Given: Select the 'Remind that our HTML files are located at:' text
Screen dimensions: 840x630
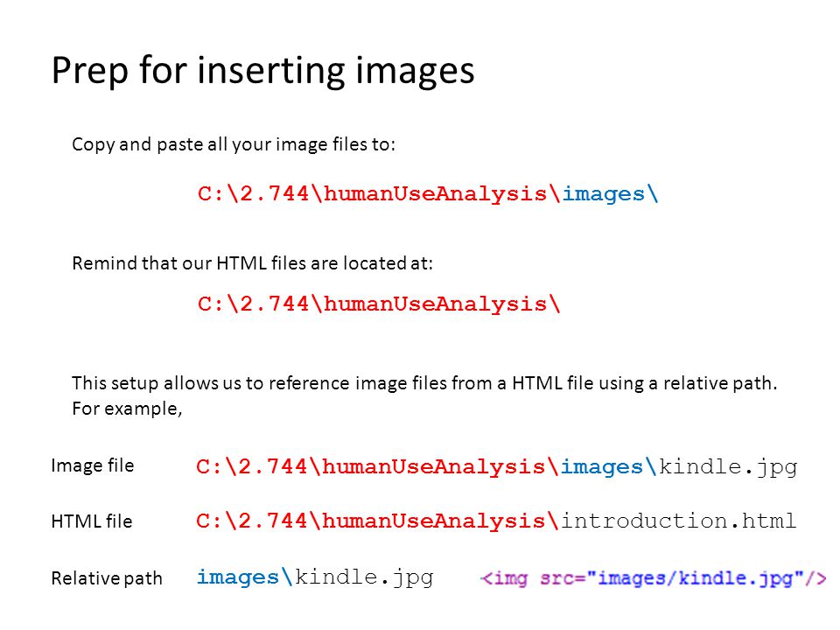Looking at the screenshot, I should (x=252, y=263).
